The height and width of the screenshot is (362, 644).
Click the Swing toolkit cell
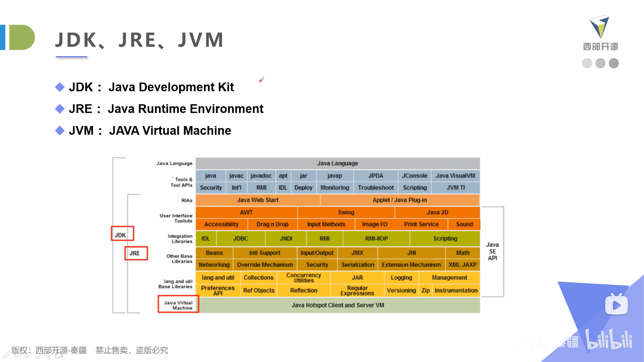(346, 212)
